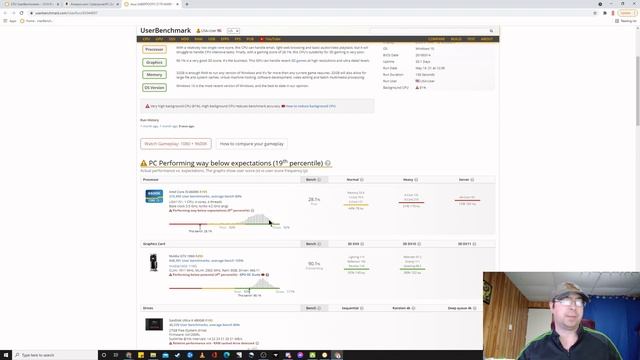The height and width of the screenshot is (360, 640).
Task: Open the Apps shortcut in bookmarks bar
Action: [10, 21]
